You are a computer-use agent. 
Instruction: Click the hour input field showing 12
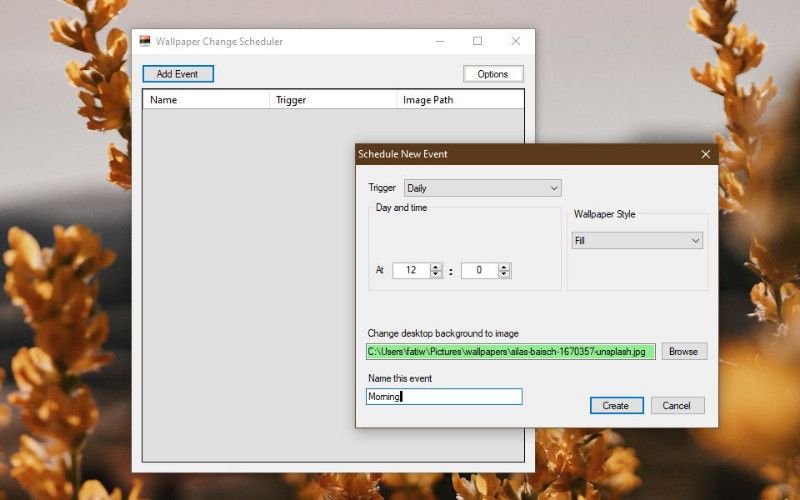click(411, 270)
